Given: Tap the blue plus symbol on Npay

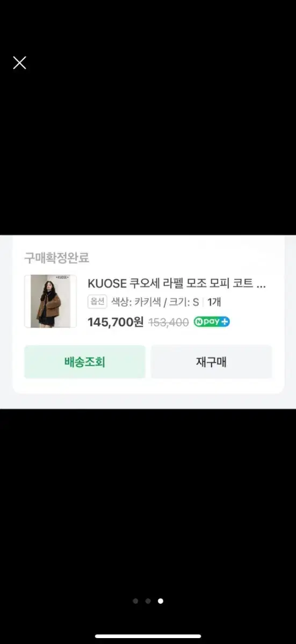Looking at the screenshot, I should [x=225, y=322].
